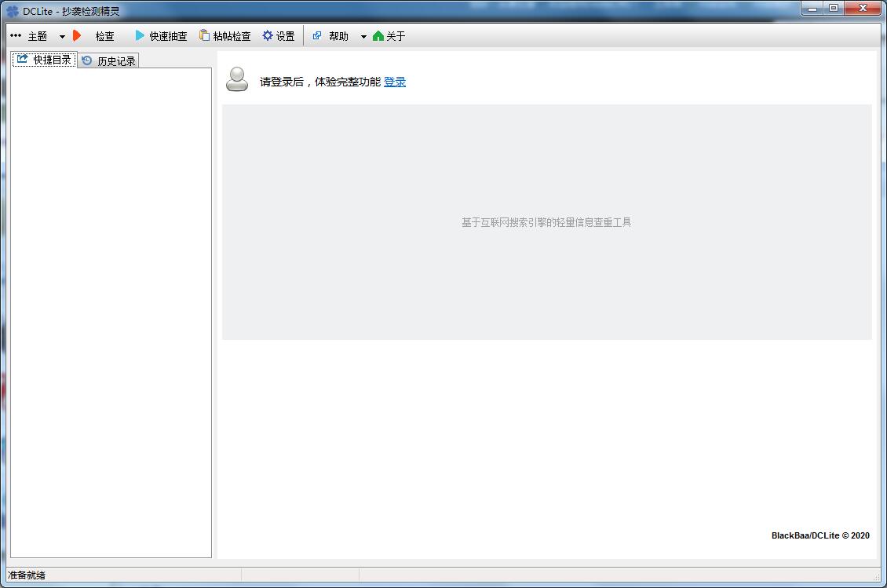The width and height of the screenshot is (887, 588).
Task: Expand the 帮助 dropdown arrow
Action: point(363,36)
